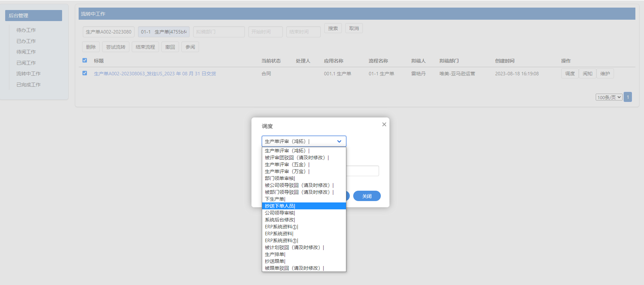This screenshot has height=285, width=644.
Task: Click the blue 关闭 button in dialog
Action: (x=367, y=196)
